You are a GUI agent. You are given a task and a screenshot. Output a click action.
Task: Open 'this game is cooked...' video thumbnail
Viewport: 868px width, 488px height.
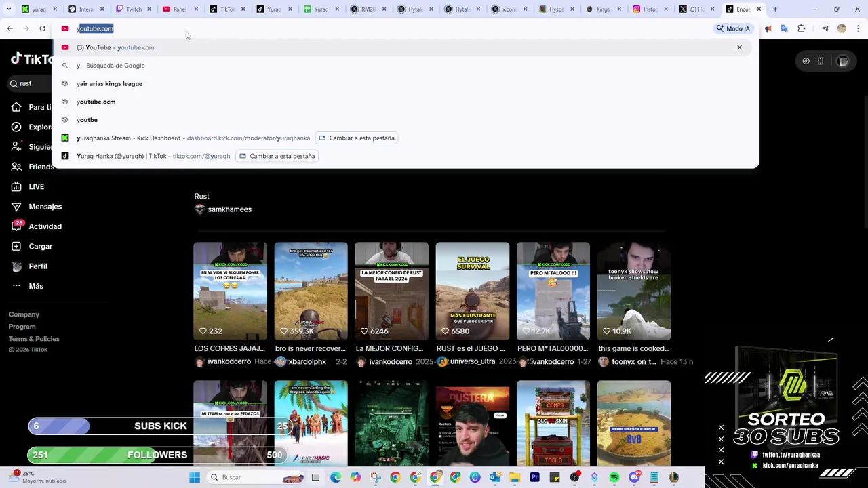(633, 291)
